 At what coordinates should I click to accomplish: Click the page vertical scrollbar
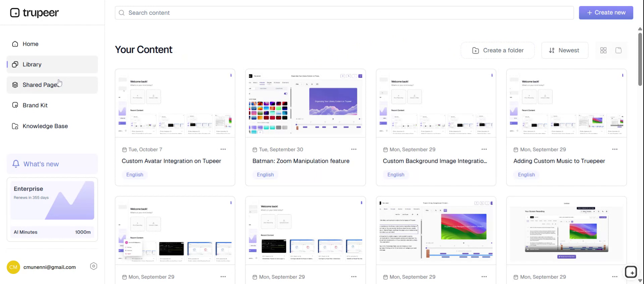[640, 59]
